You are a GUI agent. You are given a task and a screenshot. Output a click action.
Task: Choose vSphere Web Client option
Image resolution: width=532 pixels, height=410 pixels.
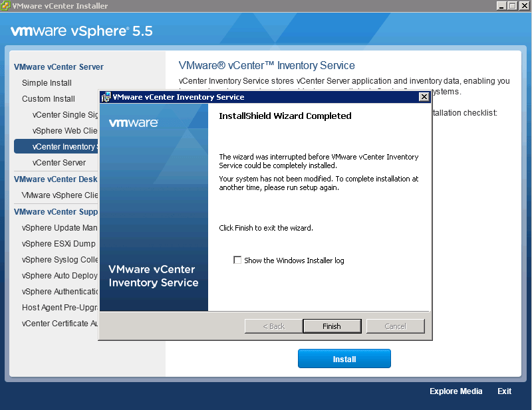pyautogui.click(x=65, y=130)
